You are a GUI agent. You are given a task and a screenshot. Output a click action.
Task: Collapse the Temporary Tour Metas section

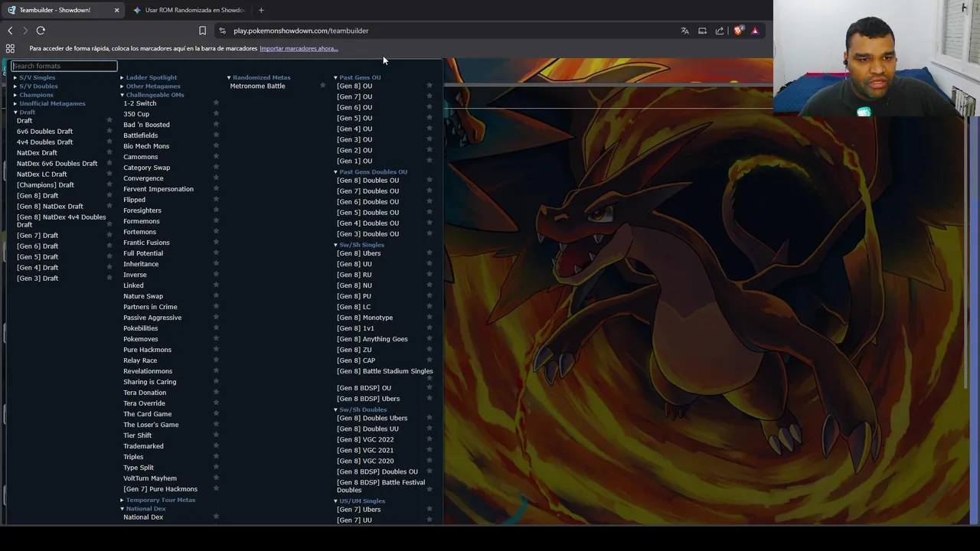point(158,500)
